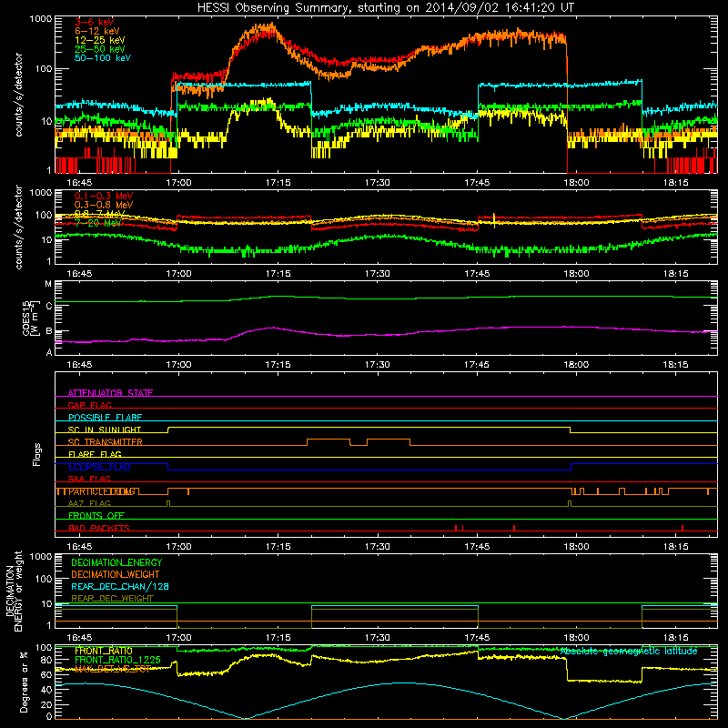Click the first SC_TRANSMITTER raised pulse after 17:15
This screenshot has width=728, height=728.
[x=329, y=442]
